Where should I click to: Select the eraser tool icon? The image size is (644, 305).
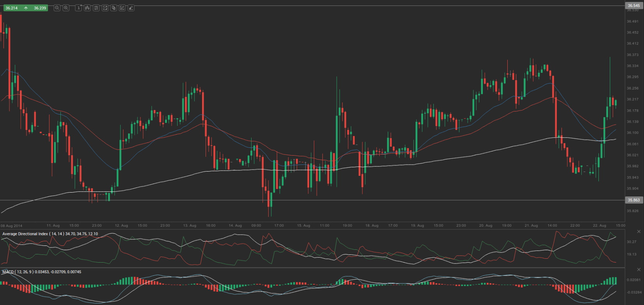tap(131, 8)
